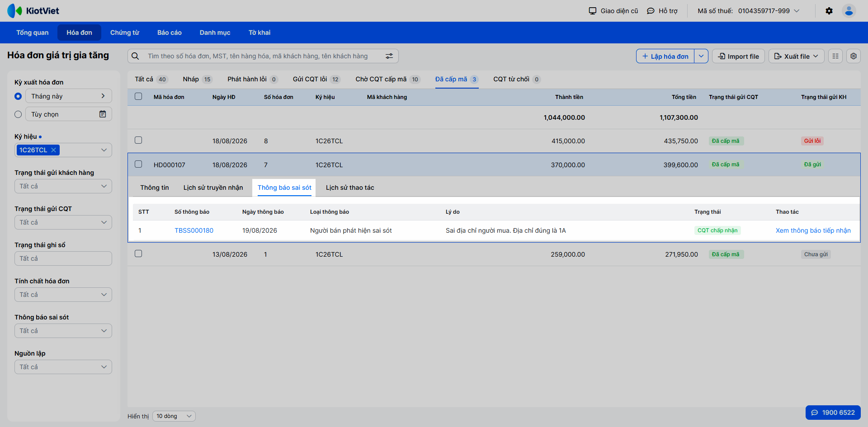Open Trạng thái gửi CQT dropdown
Viewport: 868px width, 427px height.
(x=63, y=222)
